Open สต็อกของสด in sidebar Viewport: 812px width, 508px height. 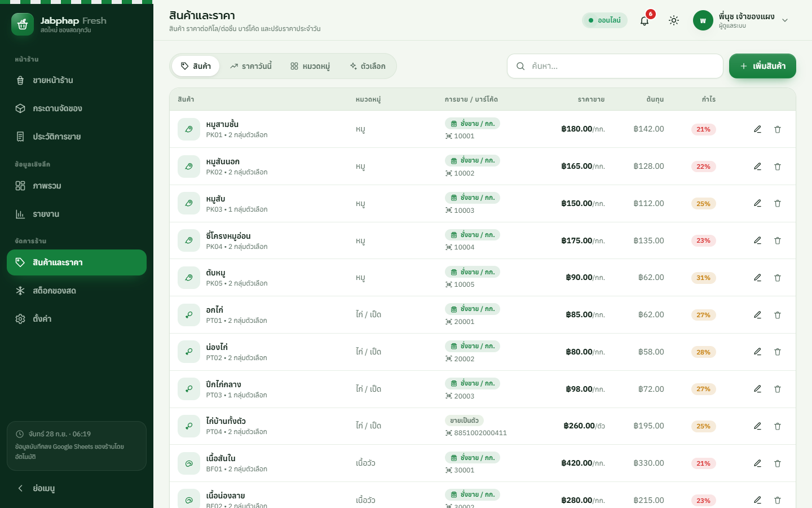[x=77, y=291]
